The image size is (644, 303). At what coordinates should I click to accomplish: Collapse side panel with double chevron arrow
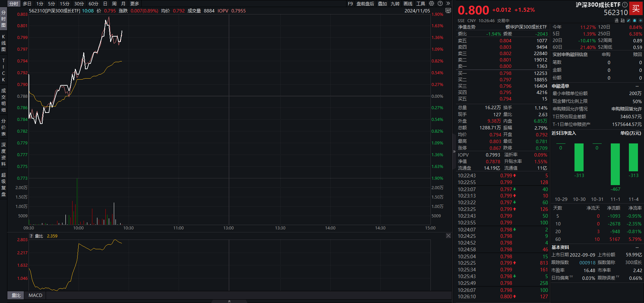pyautogui.click(x=454, y=151)
